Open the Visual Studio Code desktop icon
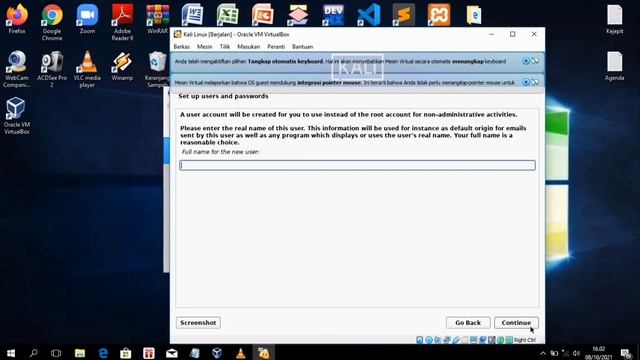Image resolution: width=640 pixels, height=360 pixels. pos(369,15)
